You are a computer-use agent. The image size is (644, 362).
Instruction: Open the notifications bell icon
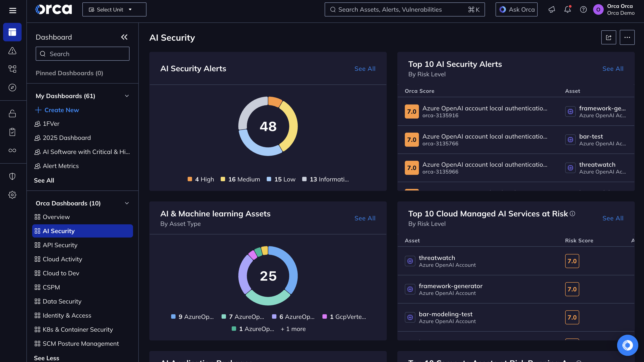tap(568, 9)
